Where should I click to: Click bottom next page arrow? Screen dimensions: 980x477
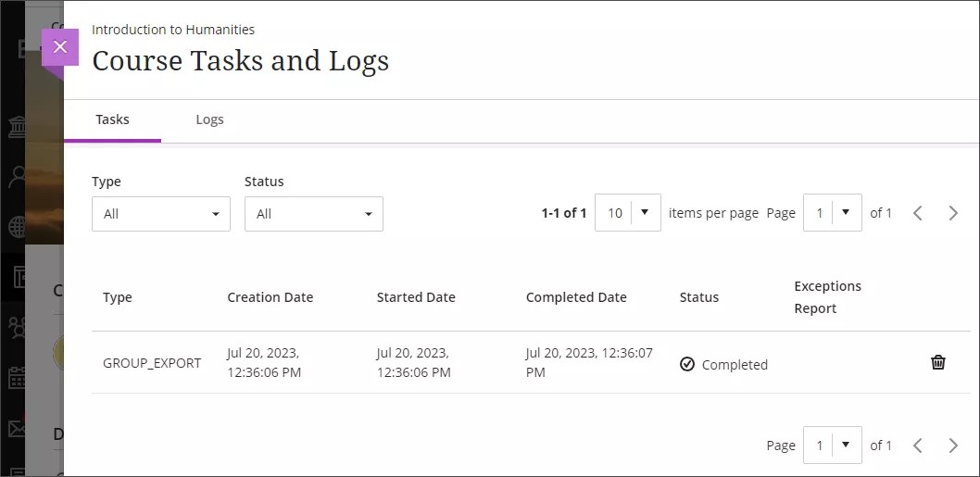[x=953, y=446]
